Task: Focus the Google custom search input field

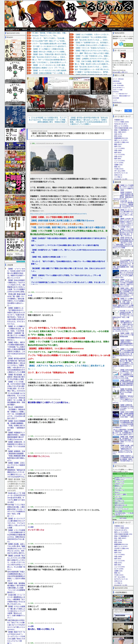Action: [x=118, y=111]
